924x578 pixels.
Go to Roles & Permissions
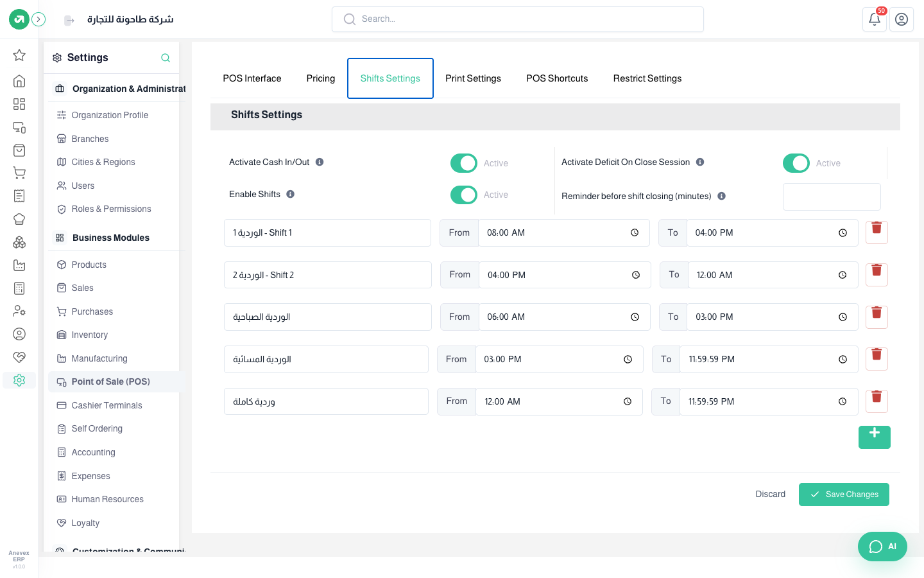(x=111, y=209)
